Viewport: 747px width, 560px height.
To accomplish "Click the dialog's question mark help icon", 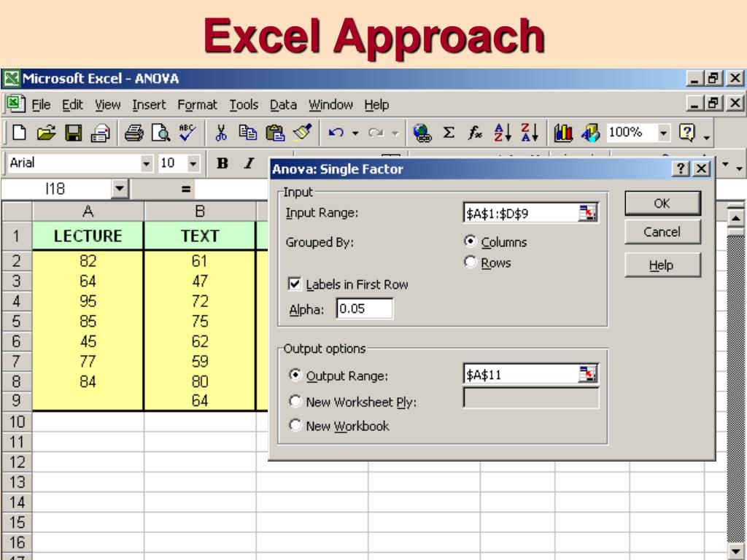I will [681, 168].
